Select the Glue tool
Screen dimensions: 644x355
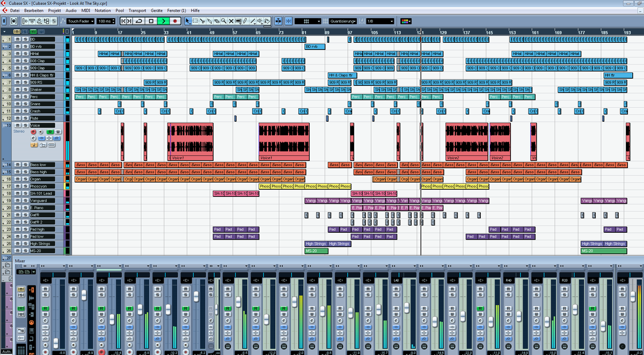click(209, 21)
